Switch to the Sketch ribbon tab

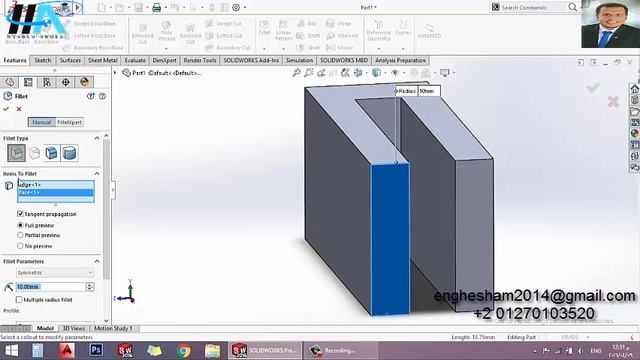42,60
